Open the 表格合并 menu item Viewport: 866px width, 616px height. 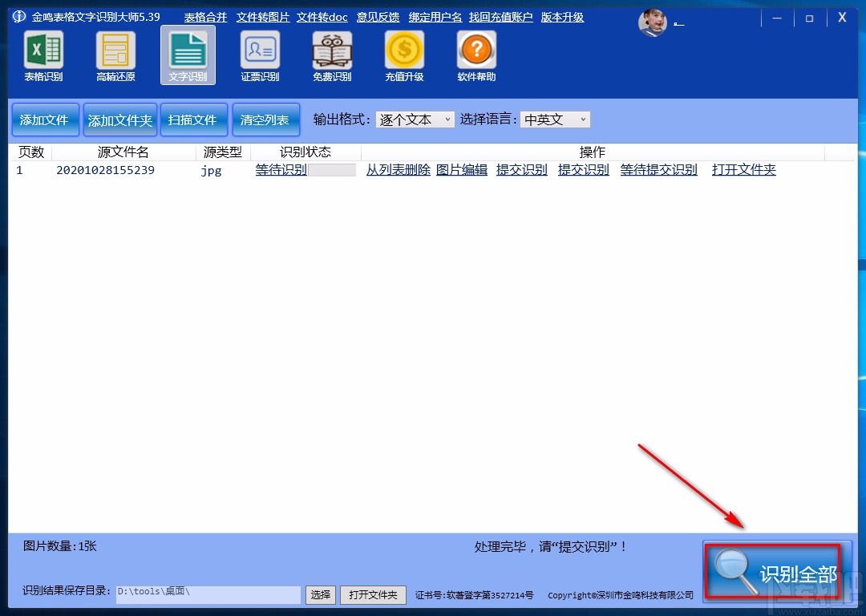tap(204, 16)
